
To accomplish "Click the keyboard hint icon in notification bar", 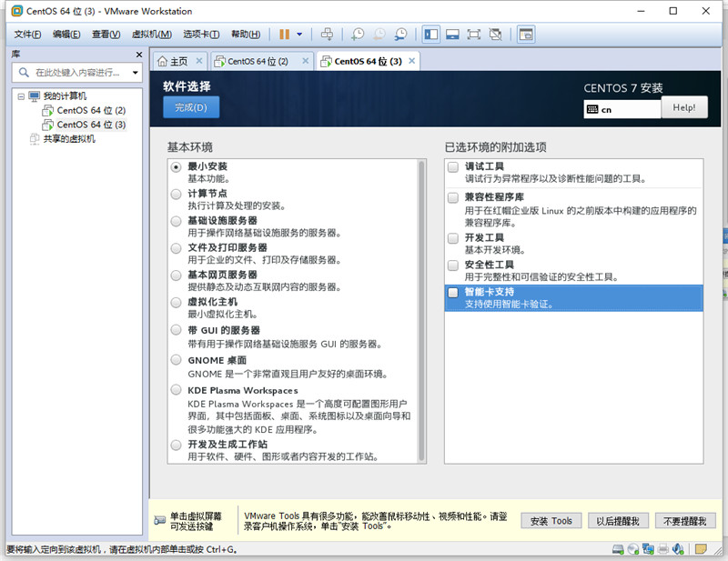I will click(160, 520).
